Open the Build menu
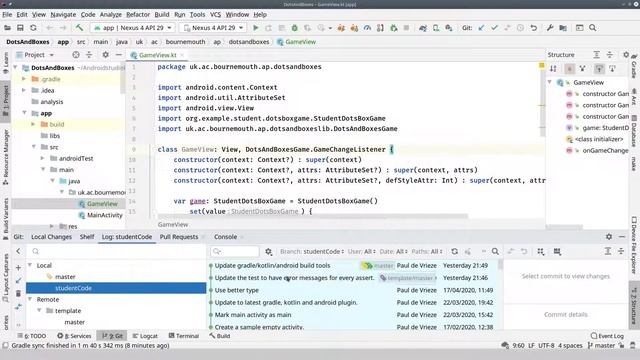Image resolution: width=640 pixels, height=360 pixels. [162, 14]
